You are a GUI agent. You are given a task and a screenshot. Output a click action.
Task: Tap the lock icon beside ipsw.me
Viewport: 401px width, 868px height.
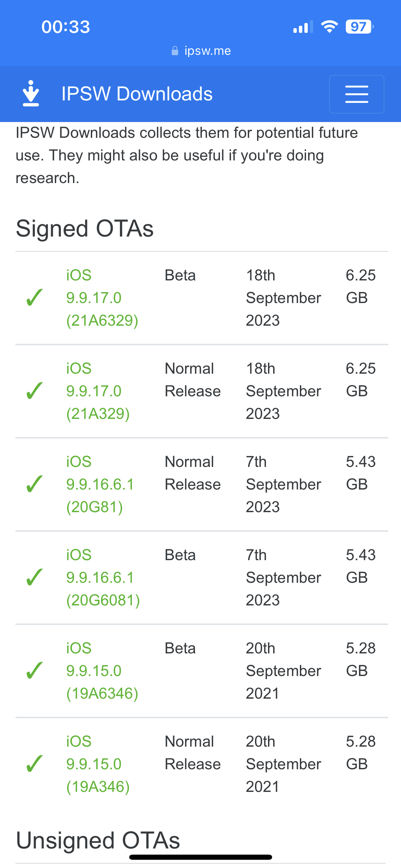(x=175, y=51)
